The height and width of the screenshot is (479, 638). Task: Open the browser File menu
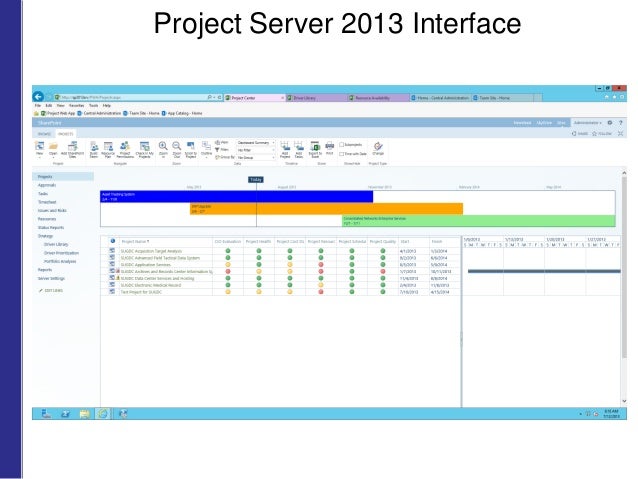click(x=38, y=105)
